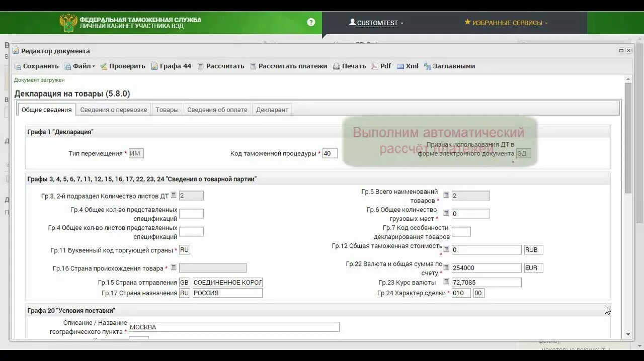Click the ЭД electronic document field
644x361 pixels.
pos(523,153)
